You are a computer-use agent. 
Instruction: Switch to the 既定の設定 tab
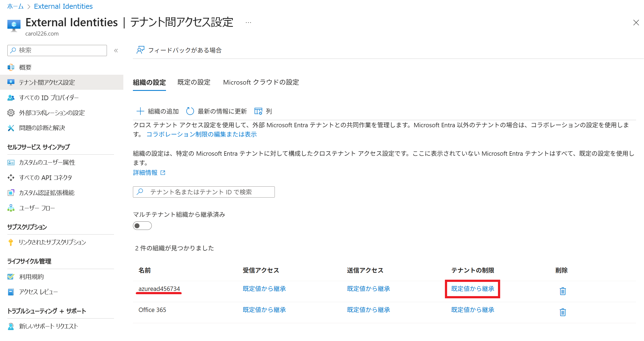(194, 82)
